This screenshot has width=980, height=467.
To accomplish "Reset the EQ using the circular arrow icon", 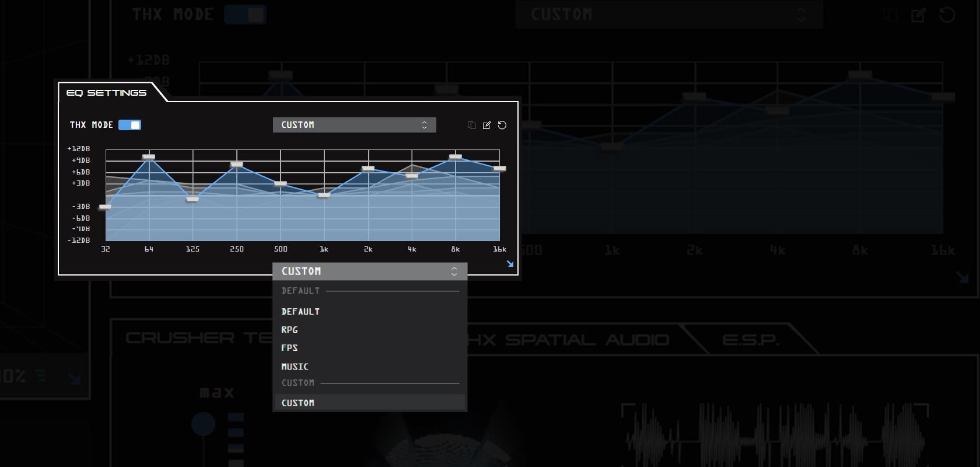I will tap(502, 125).
